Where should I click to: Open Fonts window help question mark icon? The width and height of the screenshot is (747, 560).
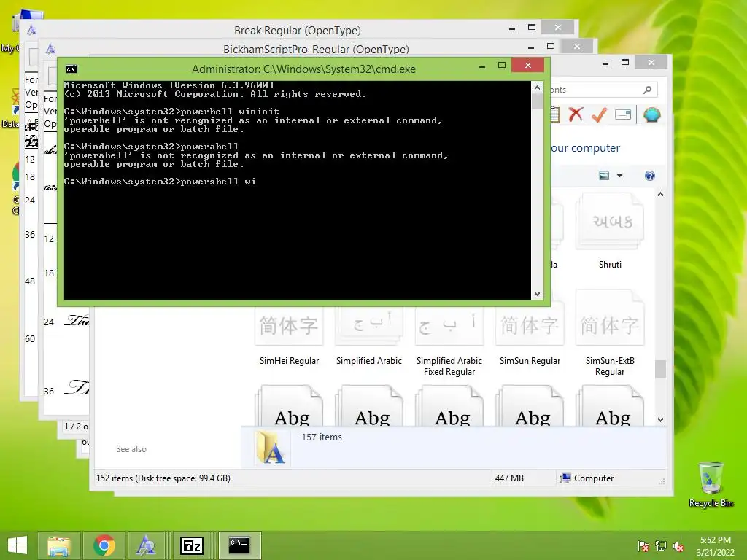tap(649, 176)
